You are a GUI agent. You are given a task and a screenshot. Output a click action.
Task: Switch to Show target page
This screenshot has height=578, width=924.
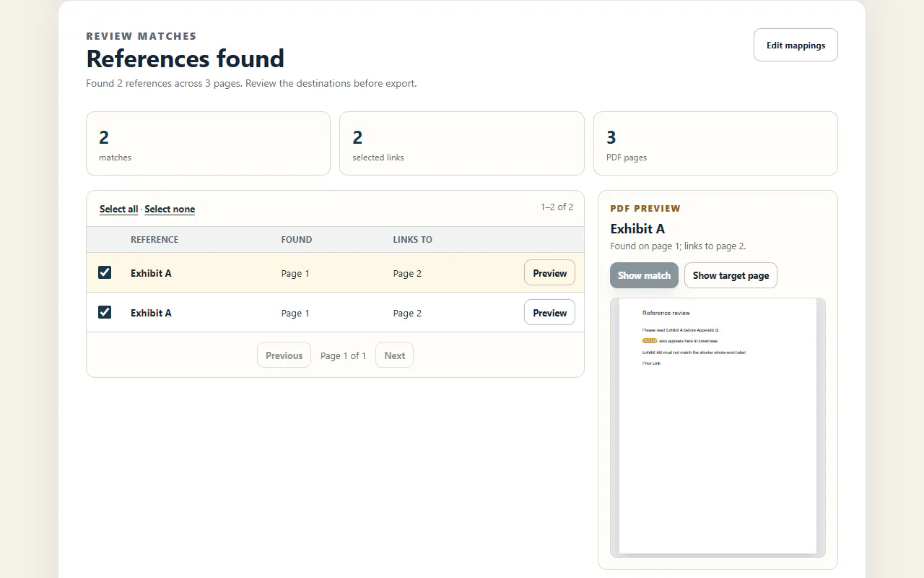[731, 275]
